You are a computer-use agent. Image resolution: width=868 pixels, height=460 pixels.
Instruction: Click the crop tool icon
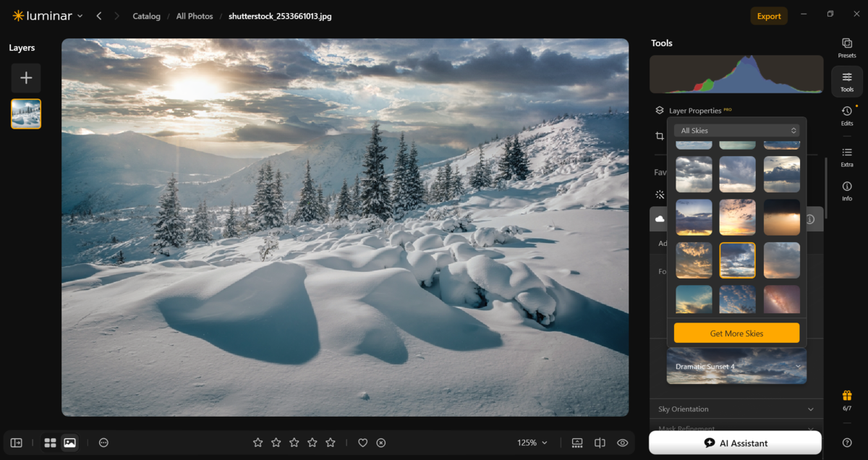pos(660,136)
